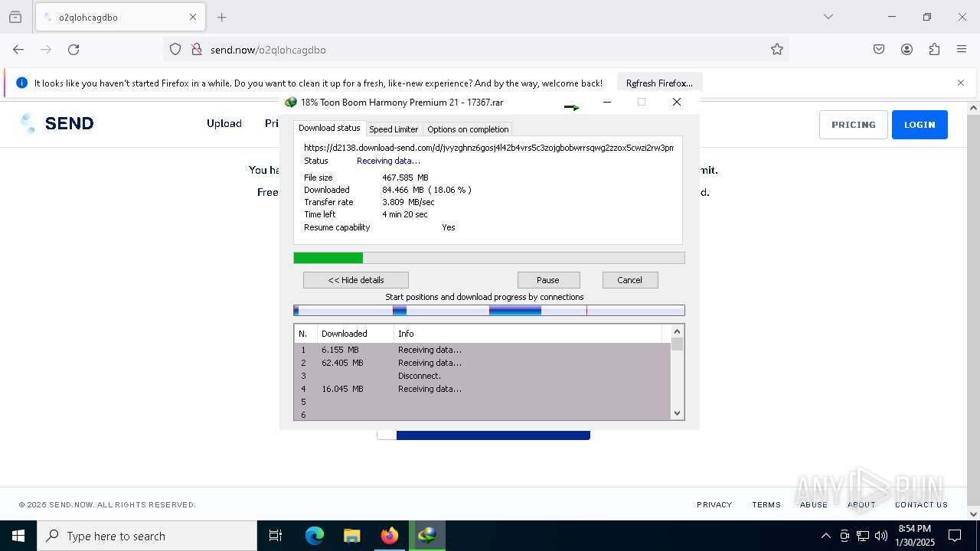The width and height of the screenshot is (980, 551).
Task: Close the IDM download dialog
Action: [676, 102]
